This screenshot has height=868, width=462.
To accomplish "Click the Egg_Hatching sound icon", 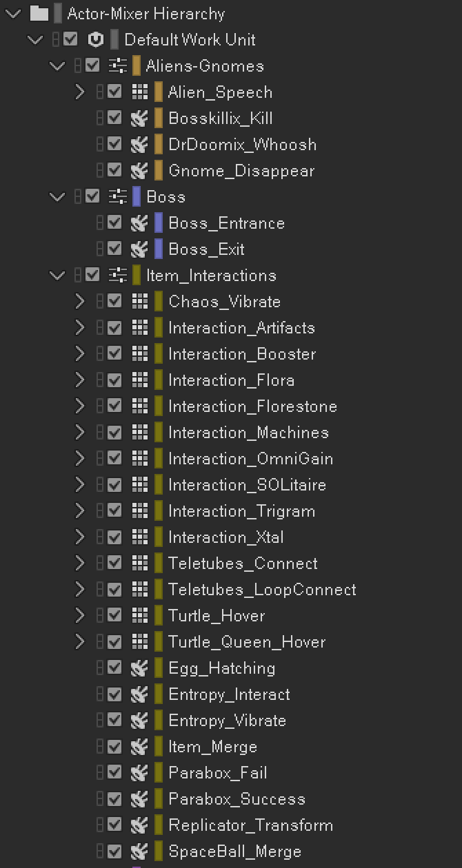I will (x=139, y=668).
